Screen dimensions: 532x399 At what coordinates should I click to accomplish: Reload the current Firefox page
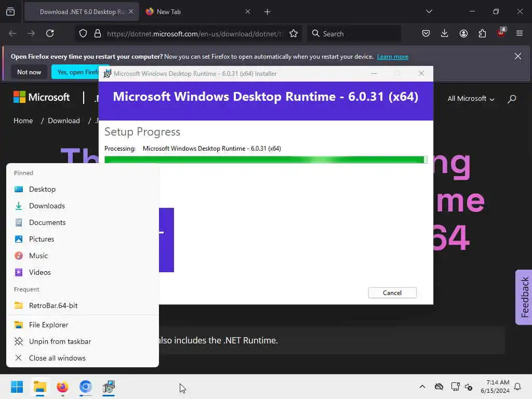point(50,34)
